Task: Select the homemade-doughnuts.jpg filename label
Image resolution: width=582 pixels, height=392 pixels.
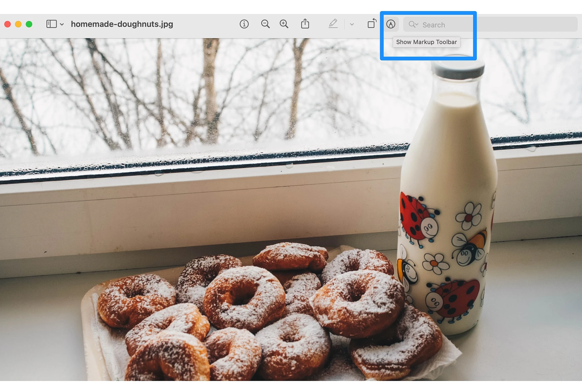Action: coord(122,24)
